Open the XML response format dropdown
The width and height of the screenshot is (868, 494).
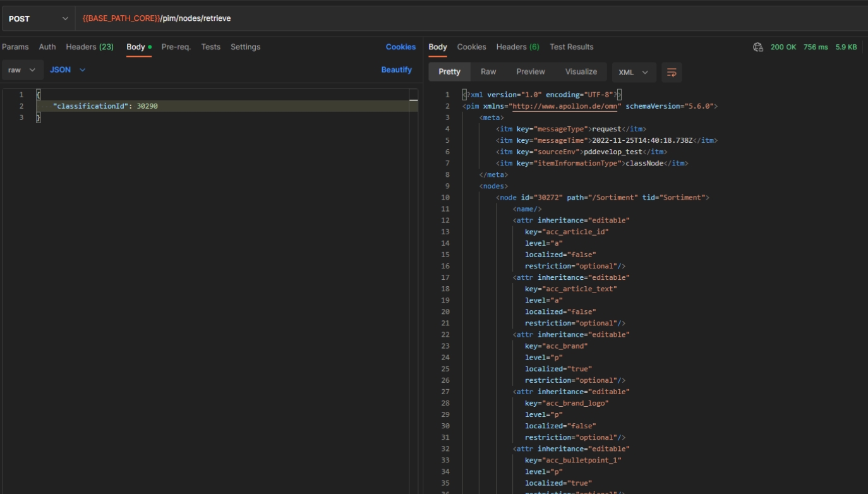(634, 72)
